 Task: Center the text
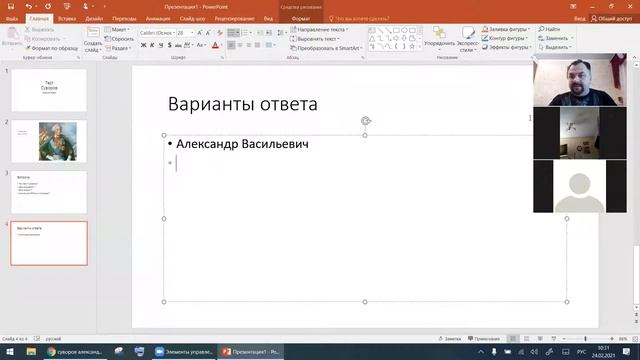(240, 45)
